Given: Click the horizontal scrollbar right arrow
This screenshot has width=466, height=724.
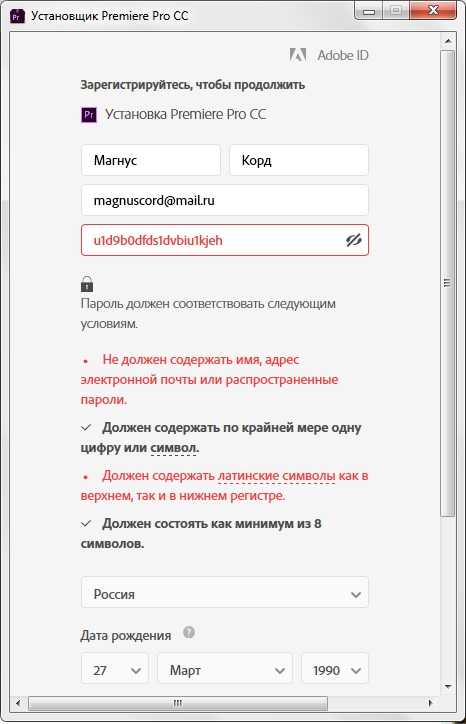Looking at the screenshot, I should point(430,703).
